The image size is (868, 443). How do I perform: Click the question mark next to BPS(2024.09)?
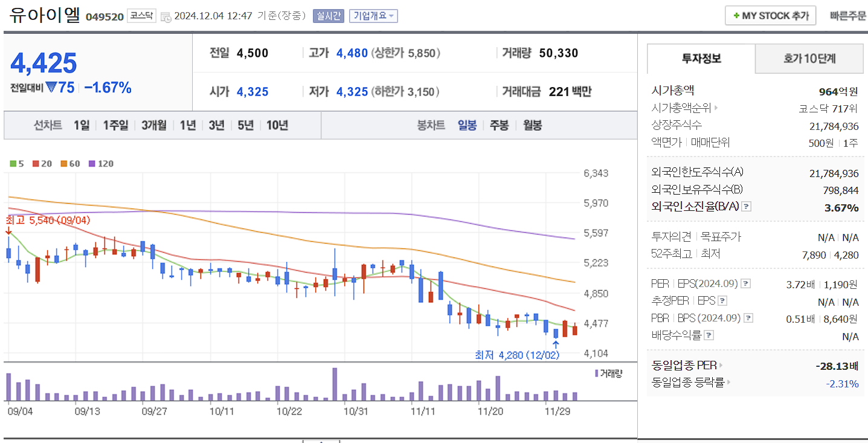(x=748, y=318)
